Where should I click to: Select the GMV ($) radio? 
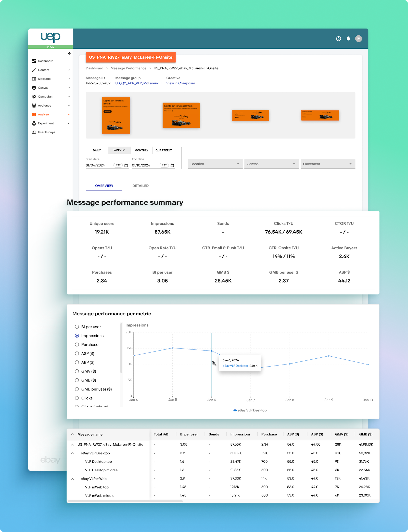[77, 371]
